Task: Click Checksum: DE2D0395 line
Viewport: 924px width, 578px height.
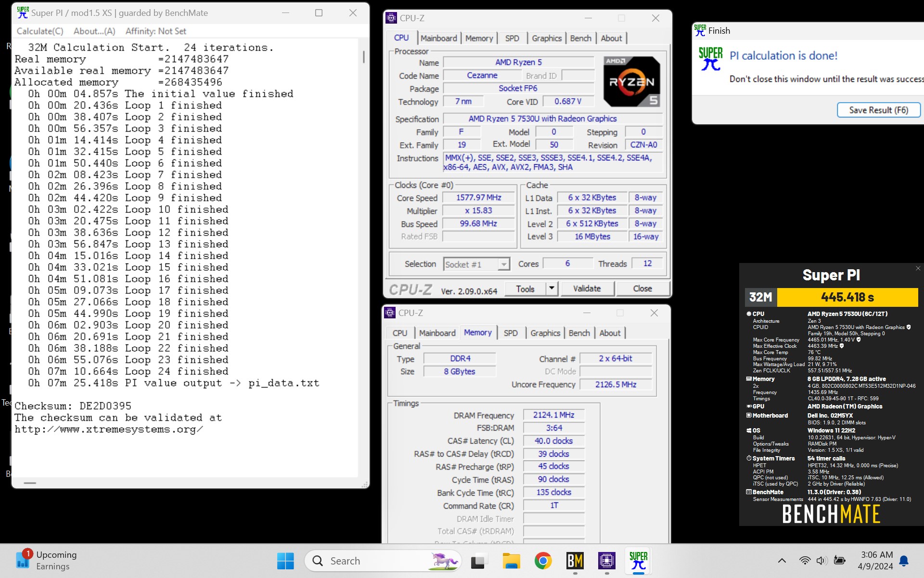Action: click(73, 406)
